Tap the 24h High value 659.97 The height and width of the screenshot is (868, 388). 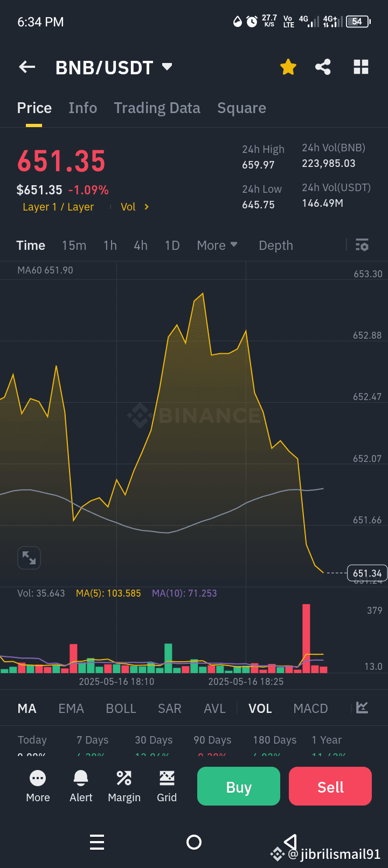pos(258,165)
